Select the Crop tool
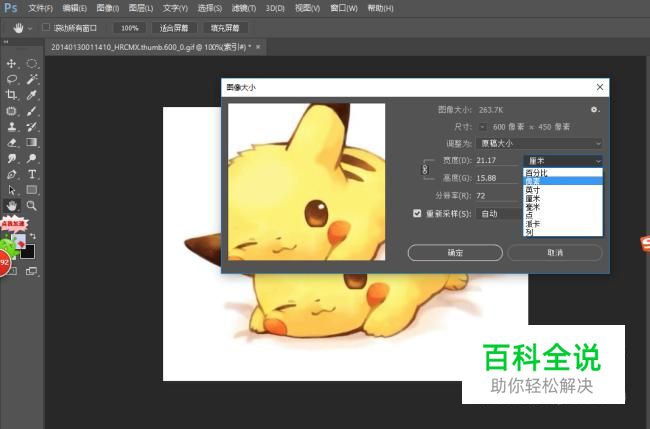Image resolution: width=650 pixels, height=429 pixels. click(12, 95)
